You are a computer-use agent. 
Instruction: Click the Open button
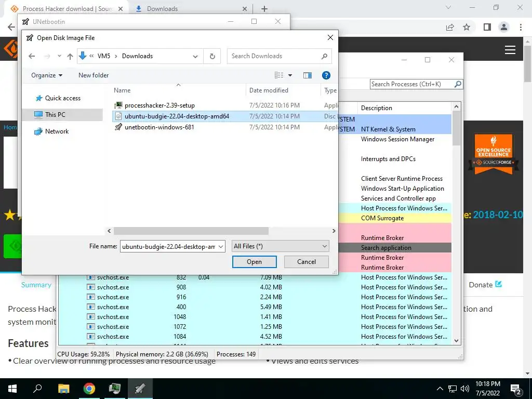tap(254, 262)
